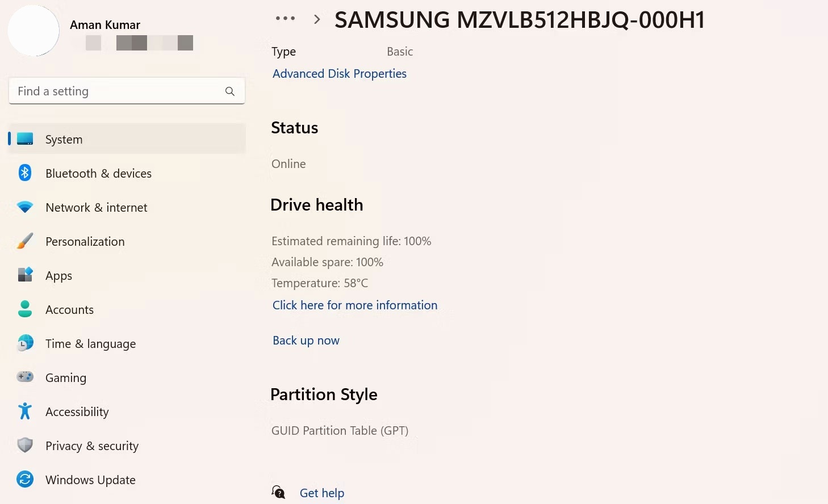This screenshot has height=504, width=828.
Task: Open System settings
Action: [x=127, y=139]
